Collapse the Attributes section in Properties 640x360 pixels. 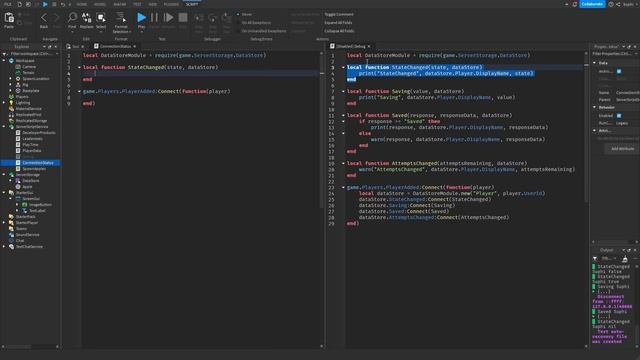click(594, 131)
